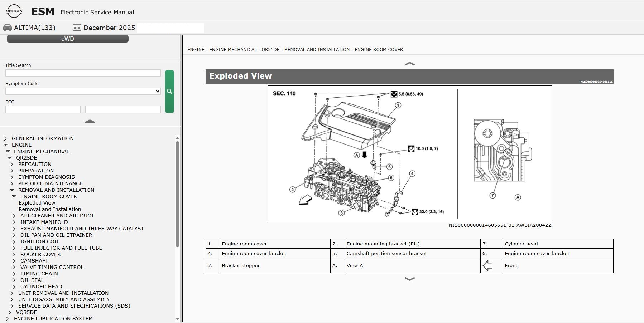Click the first DTC input field
Image resolution: width=644 pixels, height=323 pixels.
[x=43, y=109]
